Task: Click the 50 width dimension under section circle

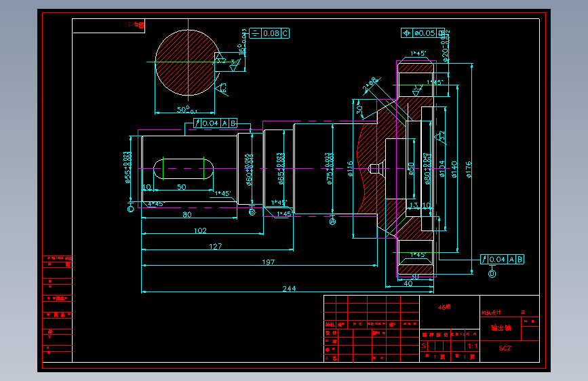Action: pyautogui.click(x=187, y=110)
